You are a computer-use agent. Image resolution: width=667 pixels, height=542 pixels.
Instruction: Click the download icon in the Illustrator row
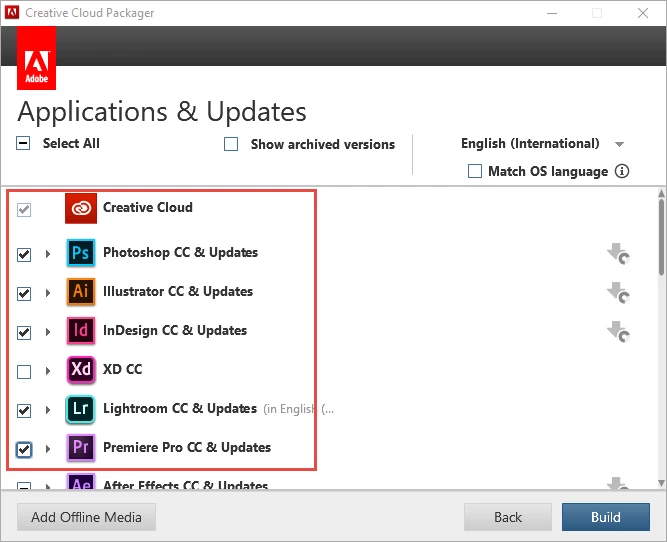(618, 293)
